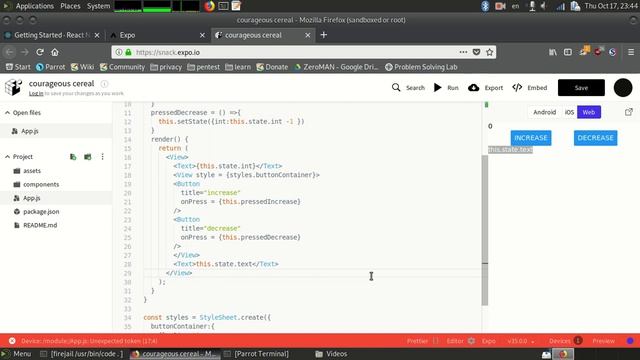Create a new folder in Project
Screen dimensions: 640x360
88,157
